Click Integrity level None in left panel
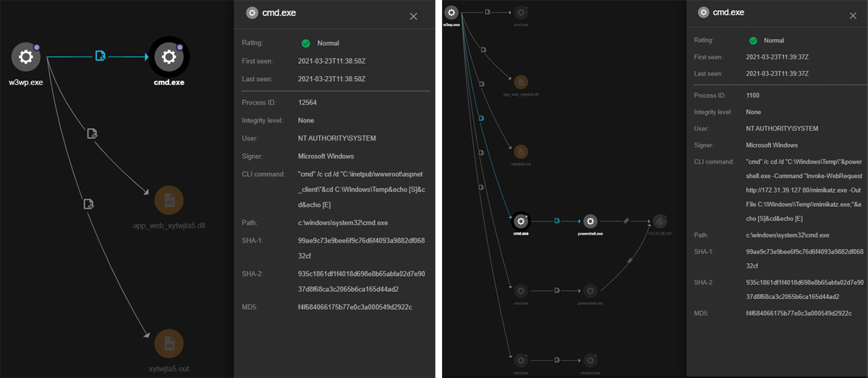The image size is (868, 378). (306, 121)
